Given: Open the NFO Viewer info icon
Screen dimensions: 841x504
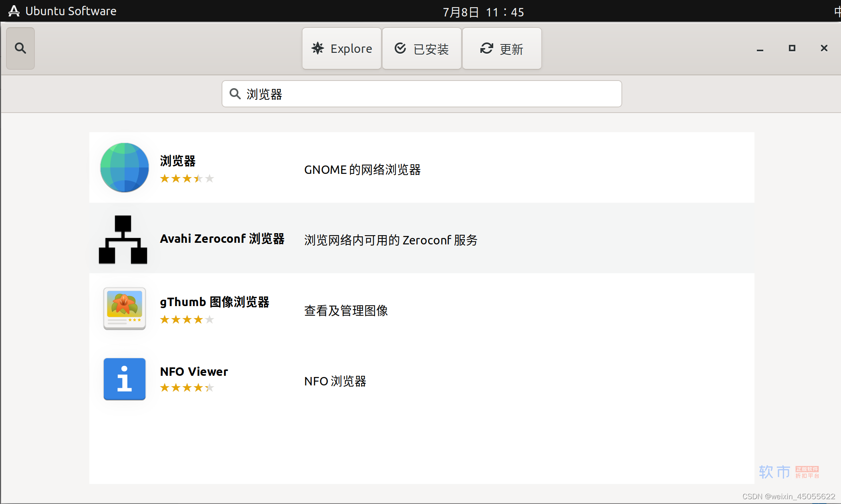Looking at the screenshot, I should (125, 379).
